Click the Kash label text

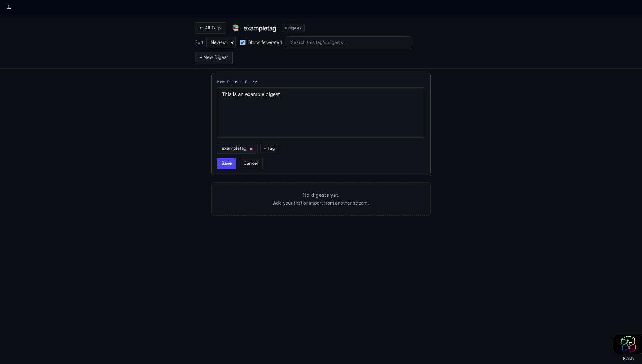[628, 359]
